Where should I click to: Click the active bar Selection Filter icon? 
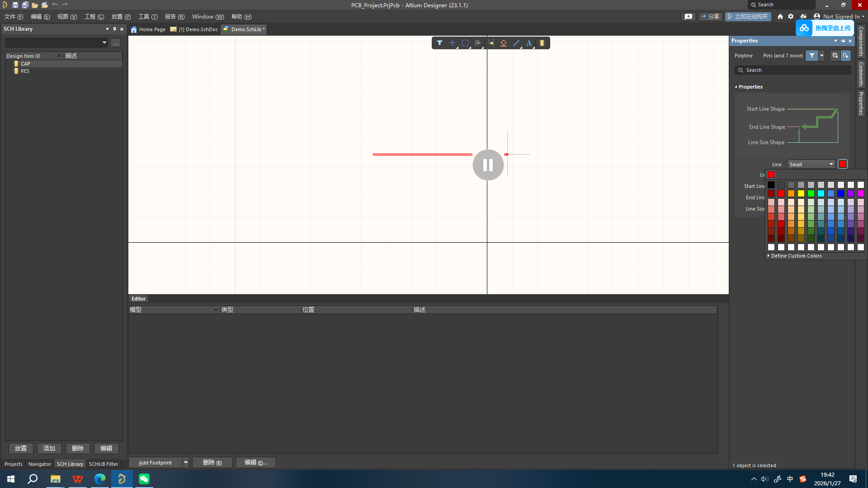439,43
